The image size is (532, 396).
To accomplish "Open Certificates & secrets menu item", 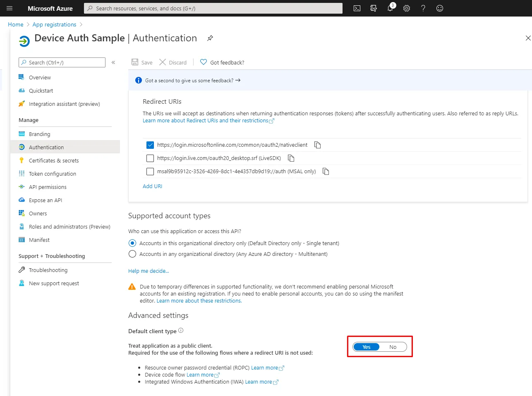I will (x=53, y=160).
